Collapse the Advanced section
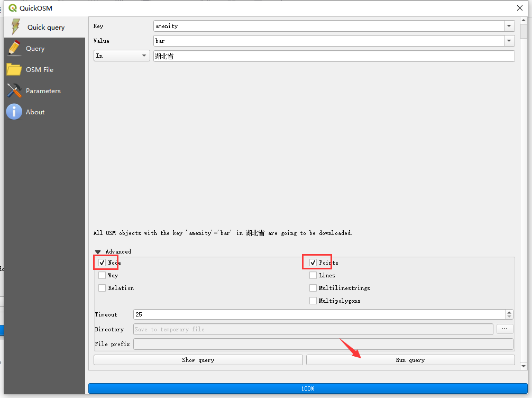 (98, 251)
